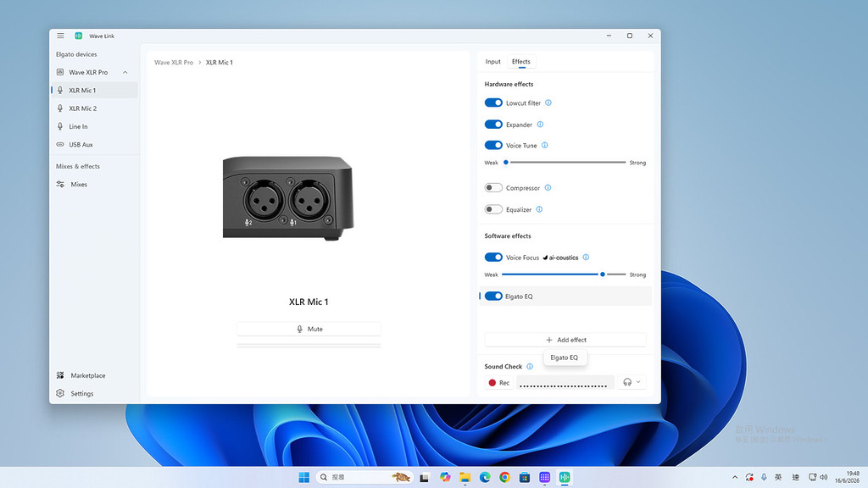Show Voice Focus info icon

(x=586, y=258)
